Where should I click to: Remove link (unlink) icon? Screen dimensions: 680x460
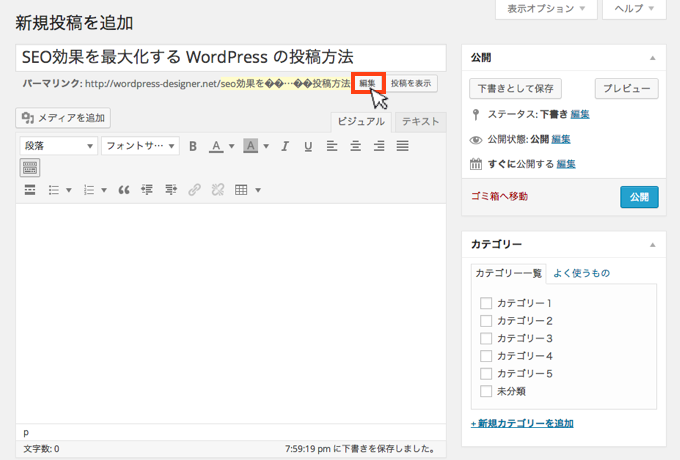tap(218, 190)
